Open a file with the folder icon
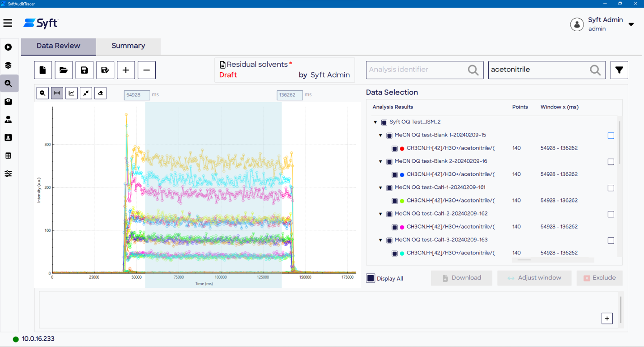This screenshot has height=347, width=644. (64, 70)
